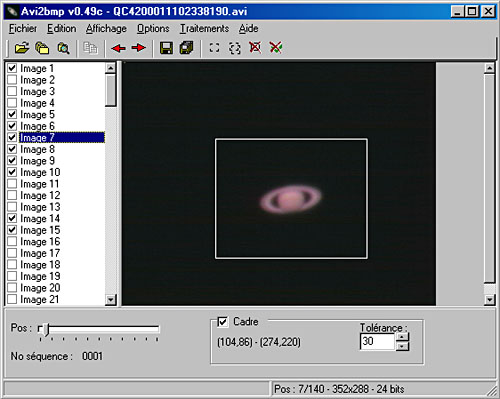Check the Image 16 checkbox
This screenshot has width=500, height=399.
coord(12,241)
